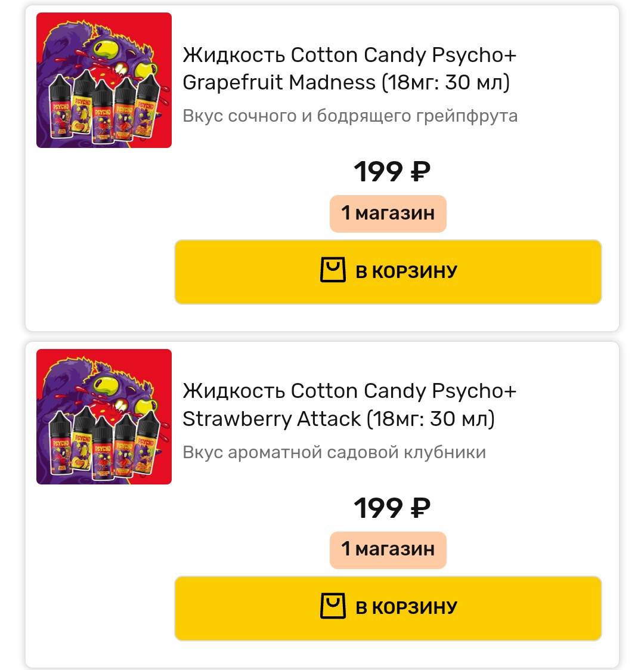
Task: Click the description 'Вкус сочного и бодрящего грейпфрута'
Action: (350, 116)
